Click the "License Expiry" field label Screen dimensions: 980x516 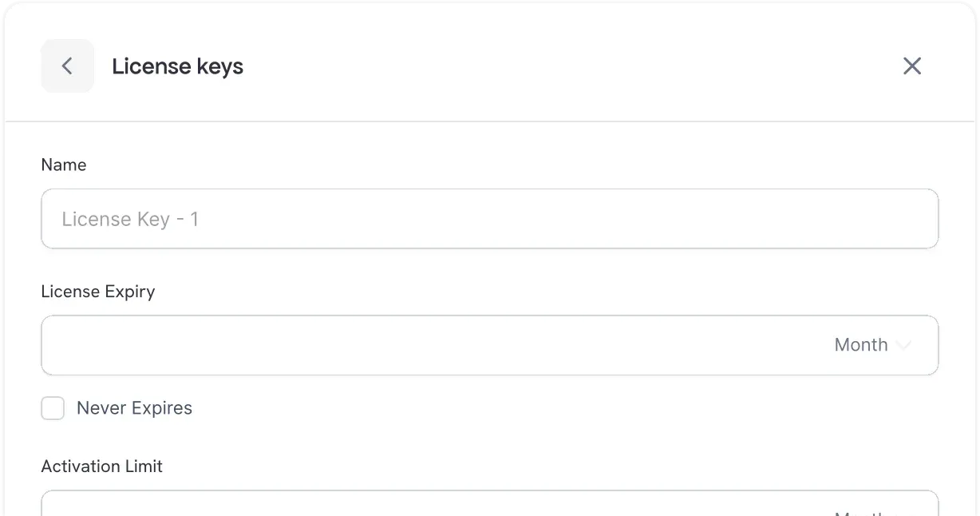pos(98,292)
